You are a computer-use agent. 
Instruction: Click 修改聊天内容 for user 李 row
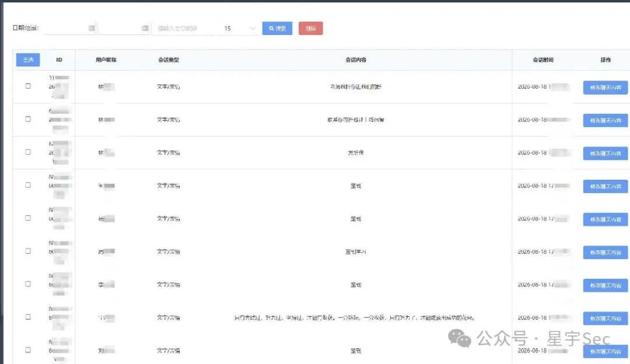pos(605,285)
